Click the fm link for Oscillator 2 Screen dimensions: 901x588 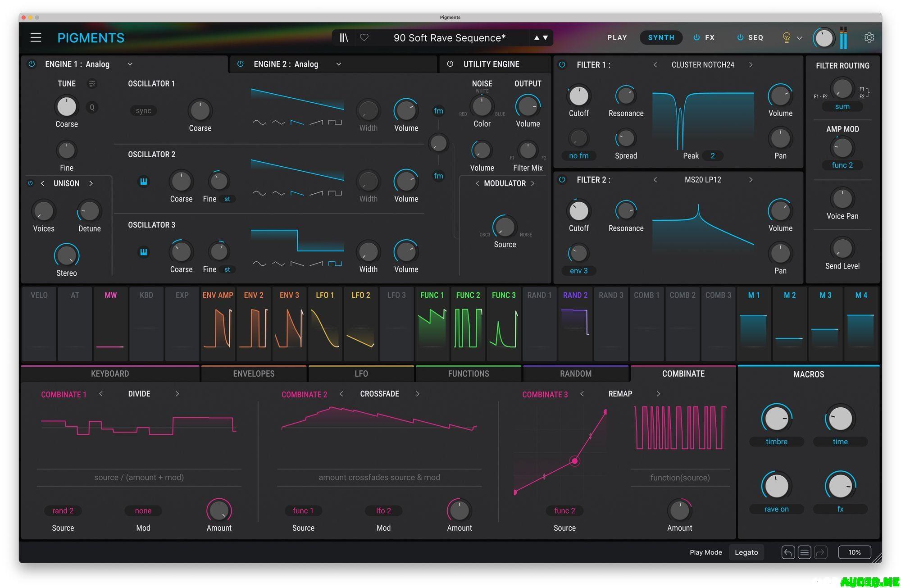438,176
